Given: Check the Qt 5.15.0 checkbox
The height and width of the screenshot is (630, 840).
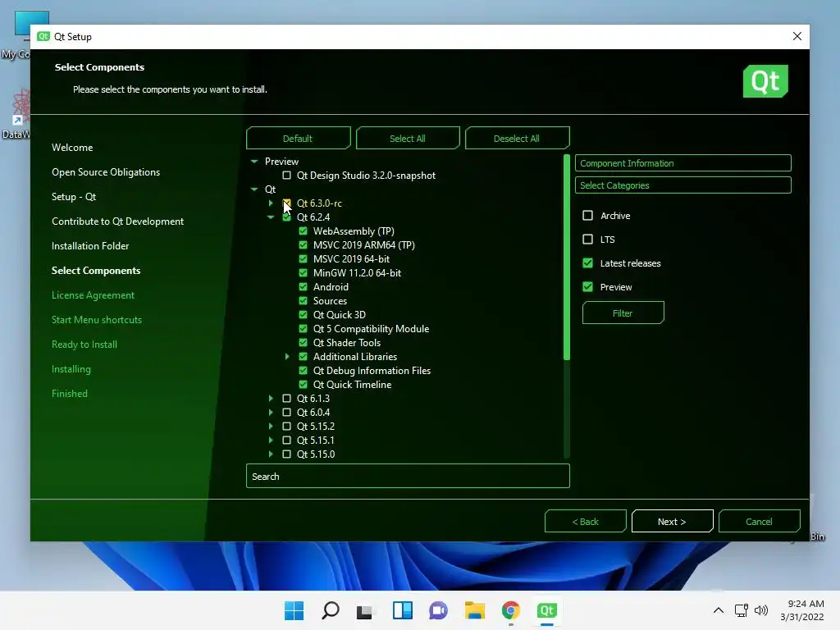Looking at the screenshot, I should [286, 454].
